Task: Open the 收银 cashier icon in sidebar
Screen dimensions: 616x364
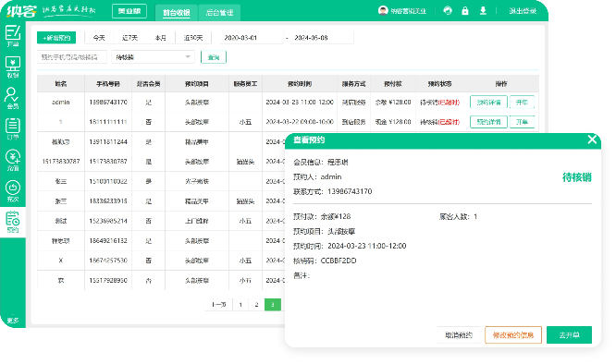Action: pos(13,67)
